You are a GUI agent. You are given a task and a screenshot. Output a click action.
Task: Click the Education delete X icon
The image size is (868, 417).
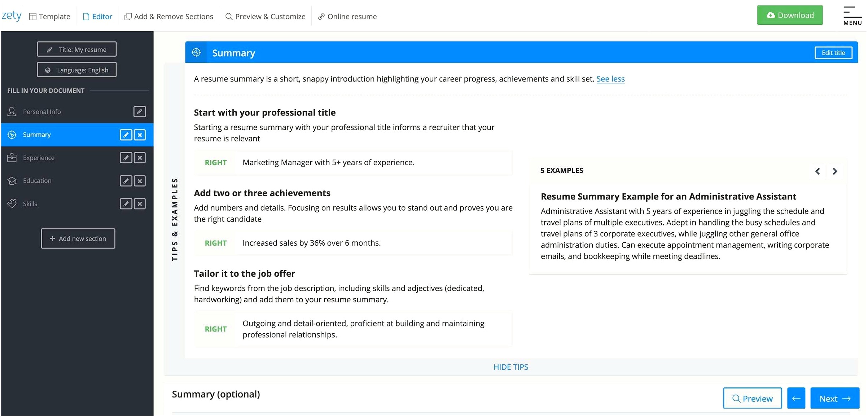click(x=140, y=180)
